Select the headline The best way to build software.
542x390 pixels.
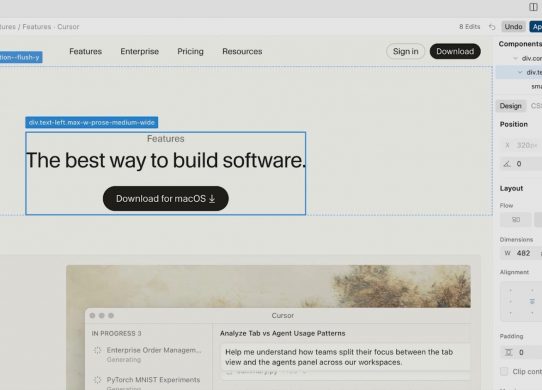(166, 160)
